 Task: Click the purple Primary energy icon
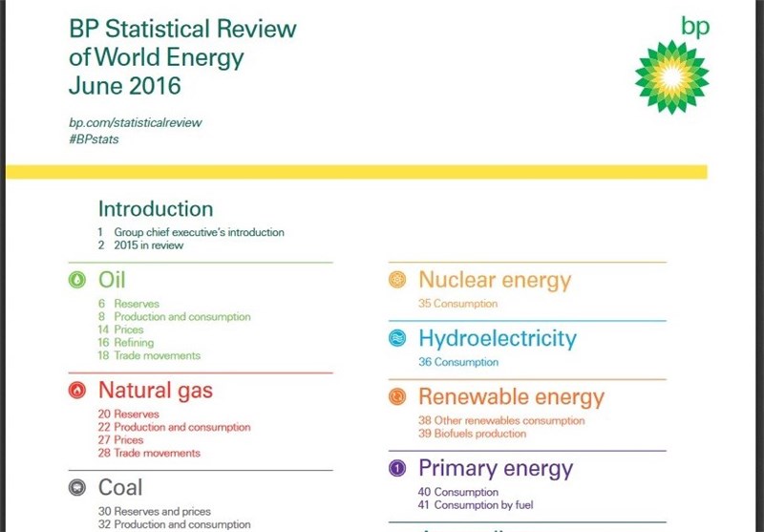[x=396, y=469]
